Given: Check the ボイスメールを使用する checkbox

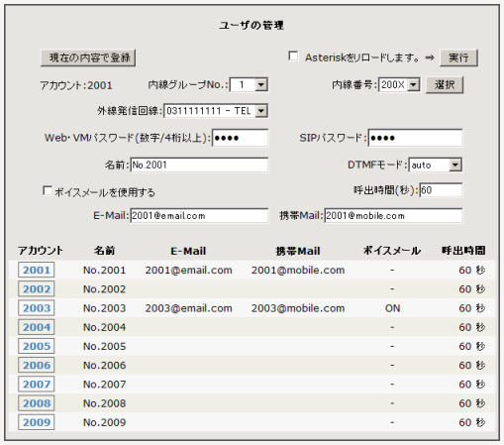Looking at the screenshot, I should coord(48,190).
